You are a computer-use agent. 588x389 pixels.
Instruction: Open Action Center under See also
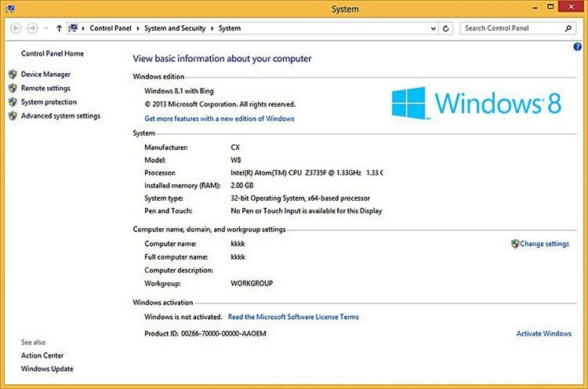42,355
